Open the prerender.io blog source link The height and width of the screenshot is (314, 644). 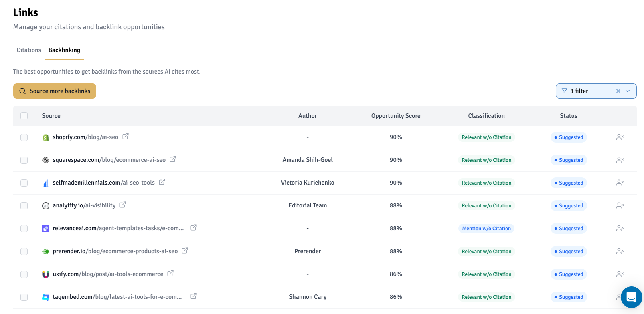[115, 251]
